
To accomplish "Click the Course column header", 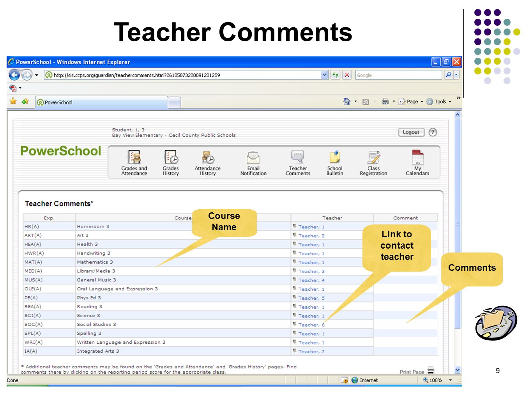I will (x=183, y=218).
